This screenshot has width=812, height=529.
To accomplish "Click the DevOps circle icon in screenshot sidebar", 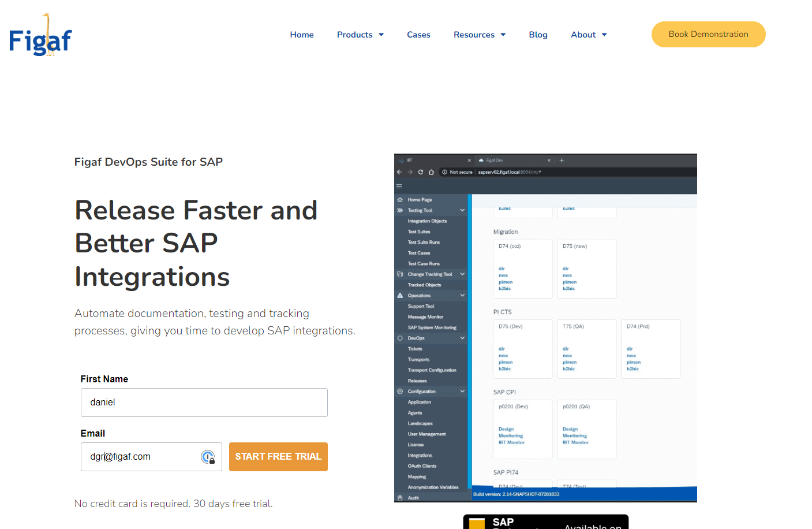I will click(400, 338).
